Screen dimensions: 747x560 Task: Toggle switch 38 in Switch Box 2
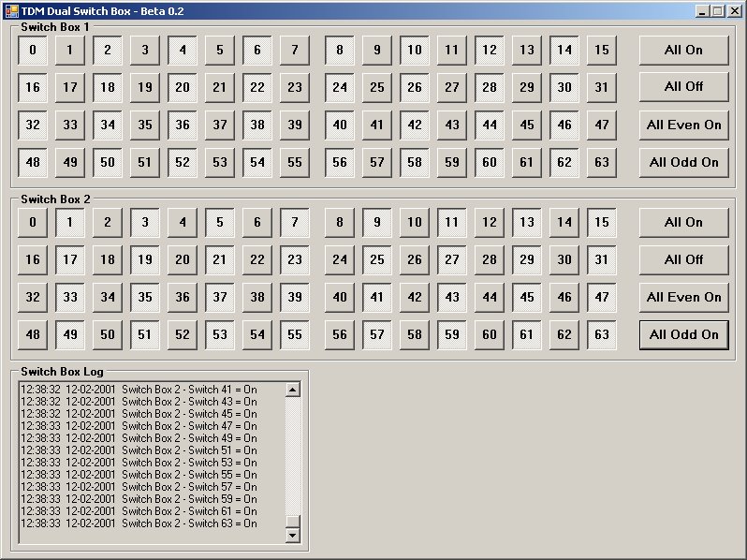click(257, 298)
